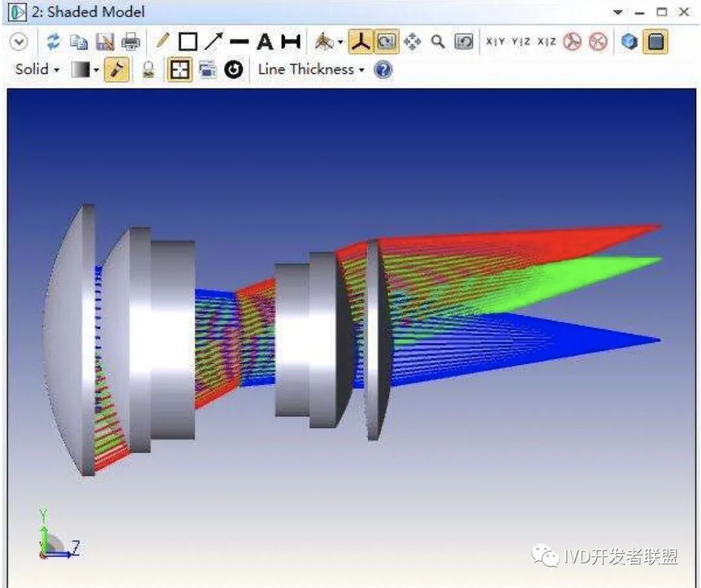Toggle the highlighted window display button

[x=656, y=42]
